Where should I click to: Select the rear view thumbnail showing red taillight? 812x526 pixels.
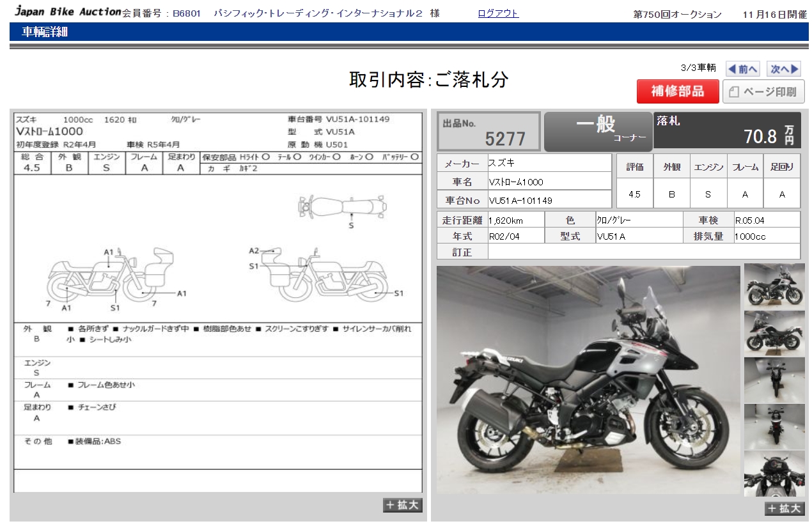774,426
